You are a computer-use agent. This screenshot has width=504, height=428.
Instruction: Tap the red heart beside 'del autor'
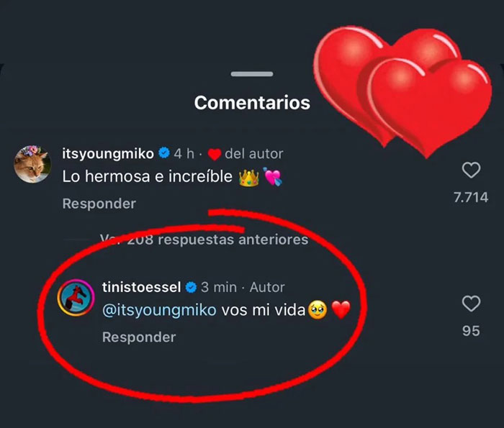[x=213, y=153]
